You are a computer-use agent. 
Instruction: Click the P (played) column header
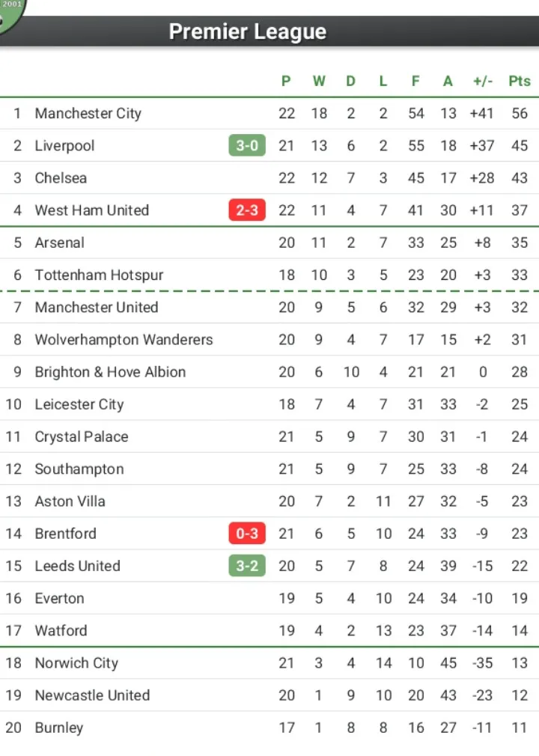[287, 81]
